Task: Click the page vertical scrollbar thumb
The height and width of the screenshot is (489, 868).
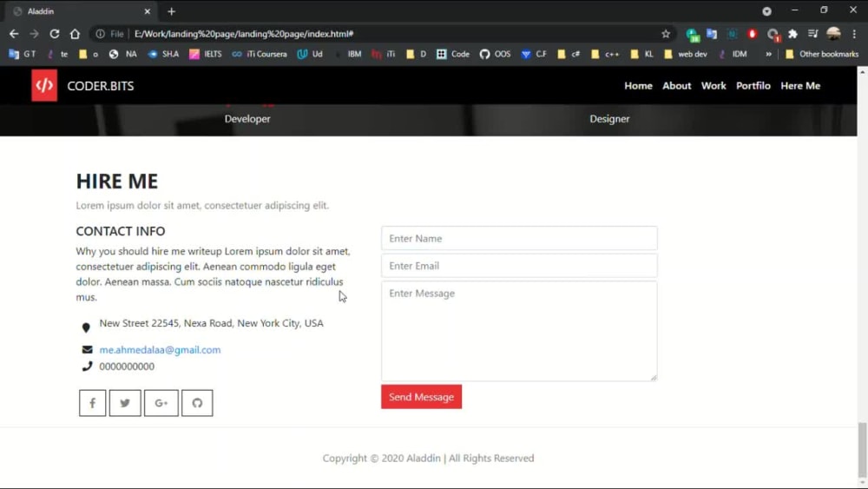Action: tap(863, 448)
